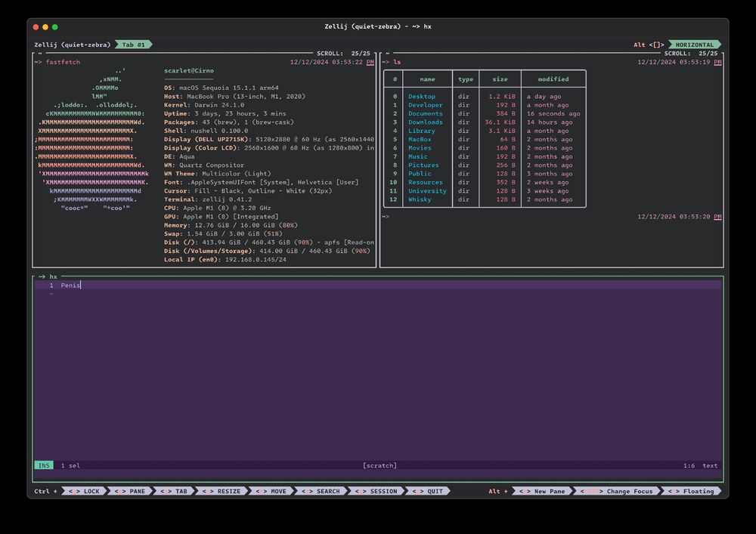Image resolution: width=756 pixels, height=534 pixels.
Task: Click the RESIZE mode in the status bar
Action: [221, 491]
